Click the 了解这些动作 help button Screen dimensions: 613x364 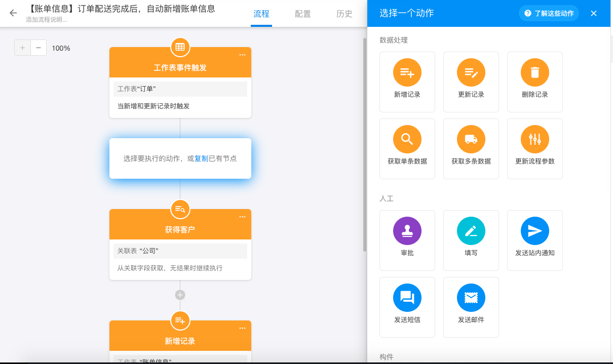(549, 13)
